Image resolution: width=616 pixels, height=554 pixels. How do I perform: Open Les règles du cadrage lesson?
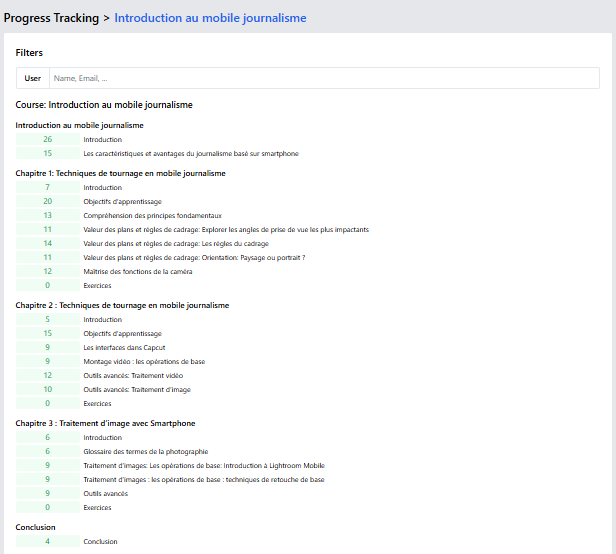point(176,243)
